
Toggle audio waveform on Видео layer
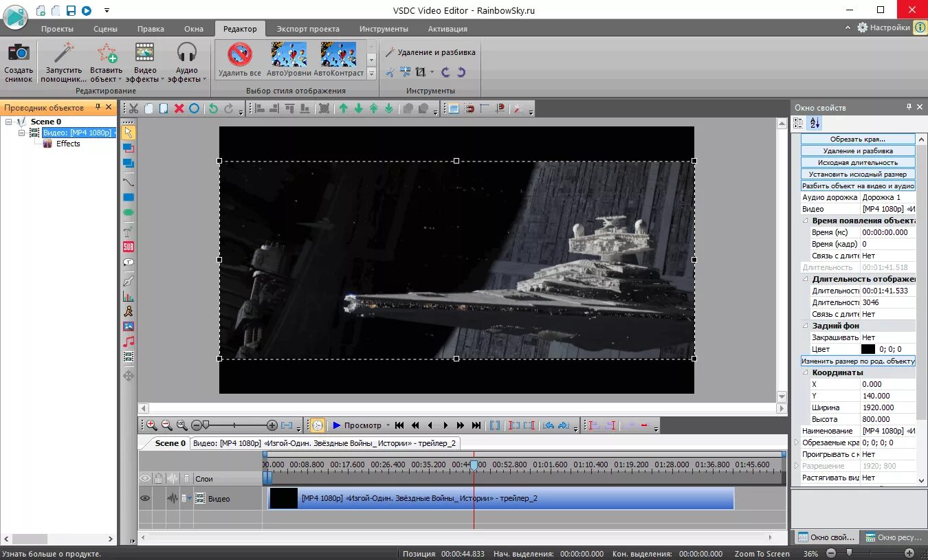point(173,499)
